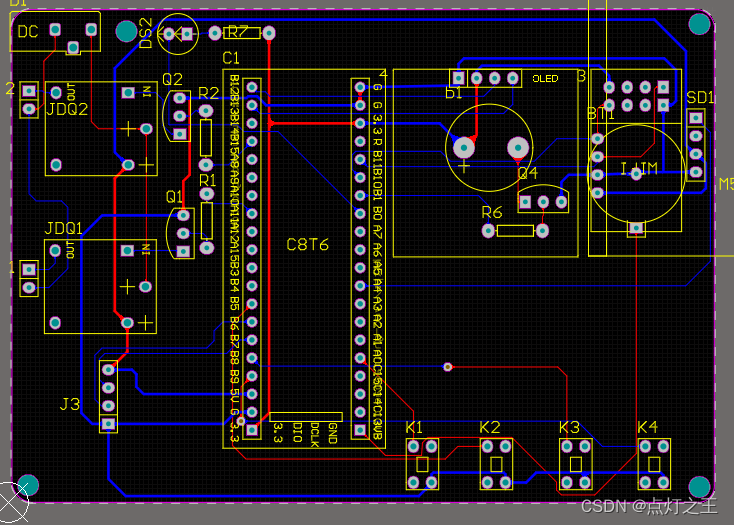This screenshot has width=734, height=525.
Task: Click the JDQ2 IN square pad
Action: [x=128, y=93]
